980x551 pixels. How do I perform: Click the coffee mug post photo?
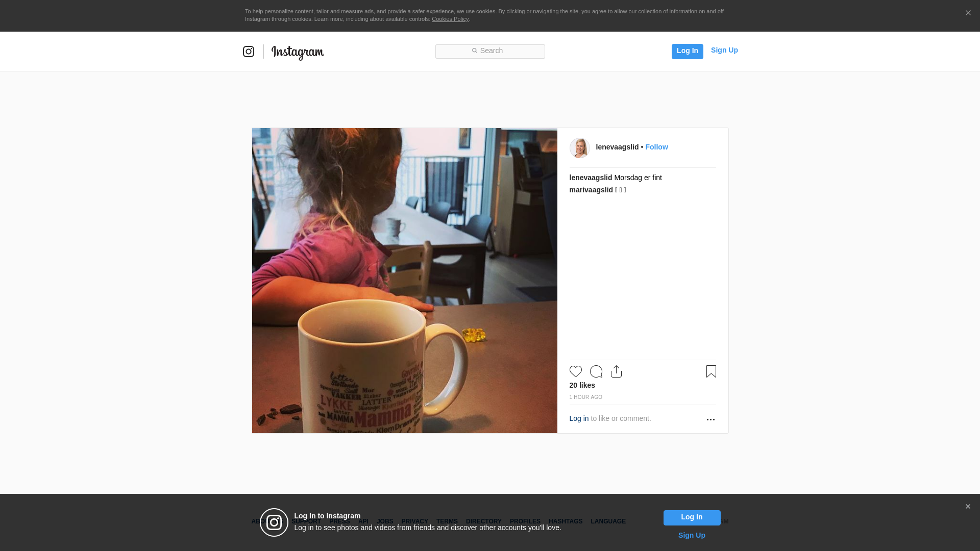405,281
